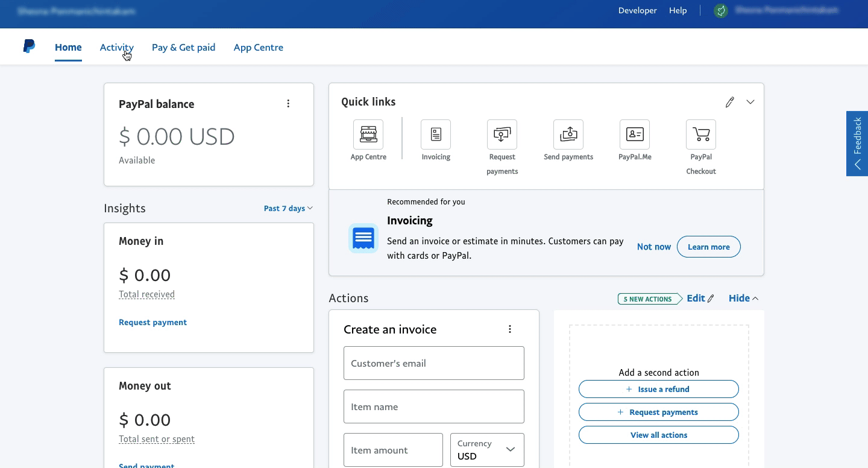The image size is (868, 468).
Task: Open the PayPal Checkout quick link icon
Action: [701, 134]
